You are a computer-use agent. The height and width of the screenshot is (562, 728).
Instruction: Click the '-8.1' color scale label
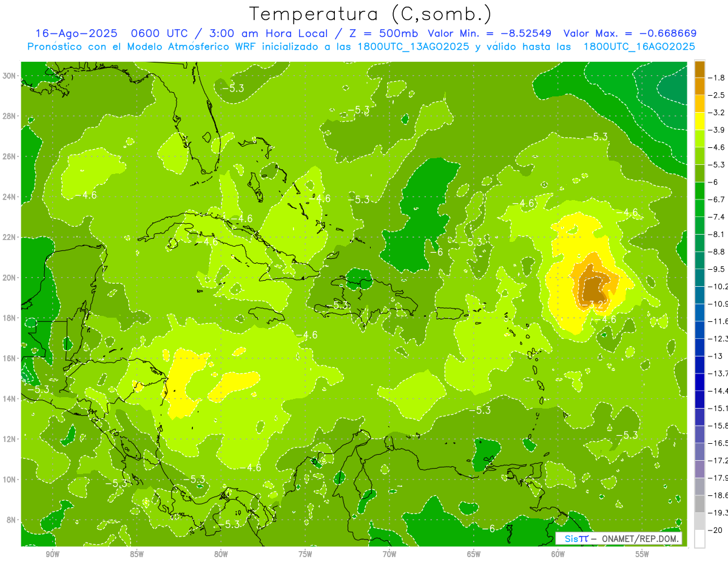717,234
